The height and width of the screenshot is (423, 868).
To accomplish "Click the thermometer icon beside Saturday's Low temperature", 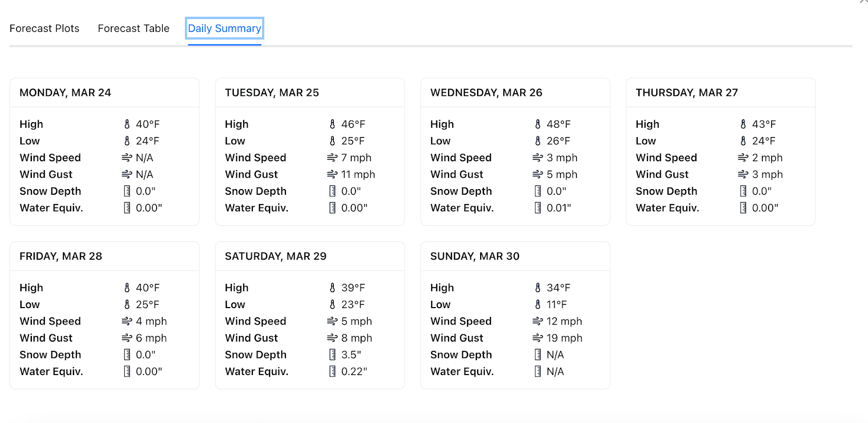I will tap(332, 304).
